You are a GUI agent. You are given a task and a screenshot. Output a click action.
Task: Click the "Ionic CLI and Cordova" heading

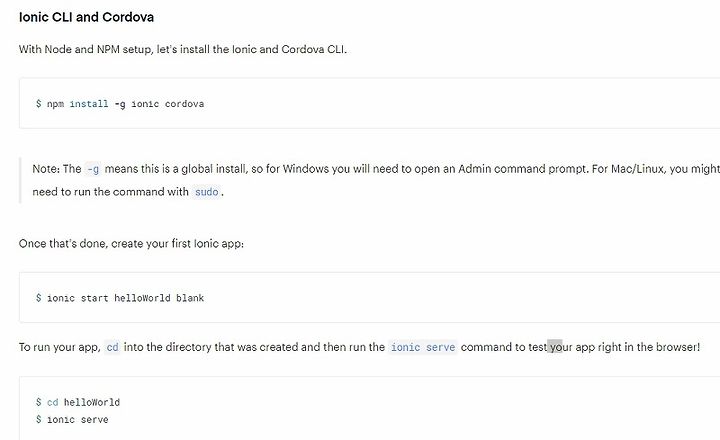(86, 17)
